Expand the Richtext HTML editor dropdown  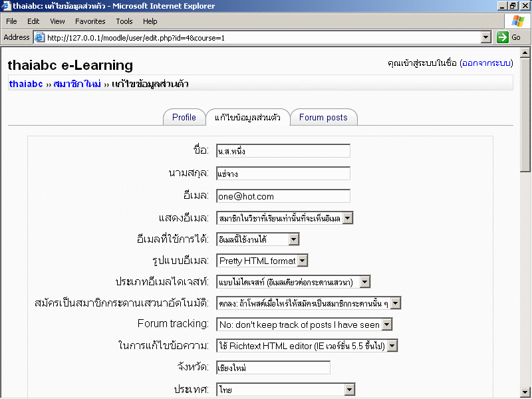coord(392,346)
